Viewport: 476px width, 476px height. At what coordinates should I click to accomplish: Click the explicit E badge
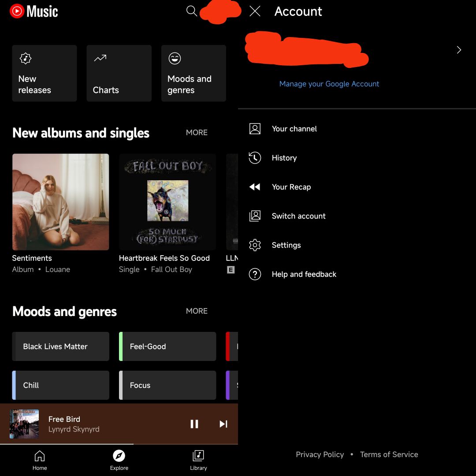click(231, 270)
